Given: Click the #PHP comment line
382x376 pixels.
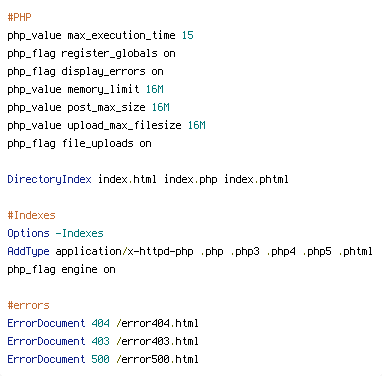Looking at the screenshot, I should 19,17.
